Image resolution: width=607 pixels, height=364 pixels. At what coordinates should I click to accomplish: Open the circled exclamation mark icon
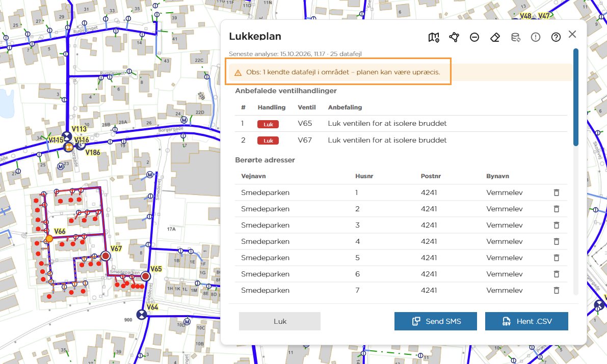[x=535, y=37]
